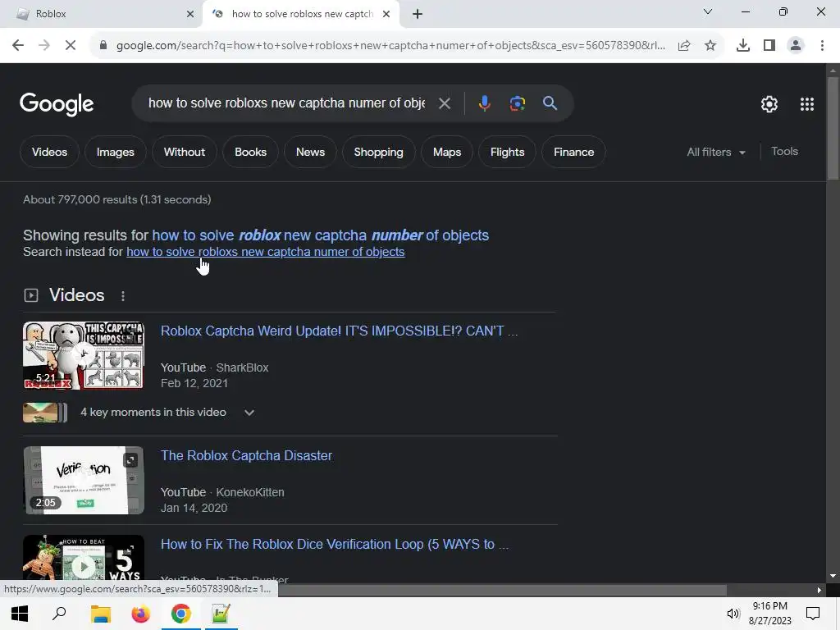Open a new tab with the plus
Image resolution: width=840 pixels, height=630 pixels.
click(x=418, y=14)
